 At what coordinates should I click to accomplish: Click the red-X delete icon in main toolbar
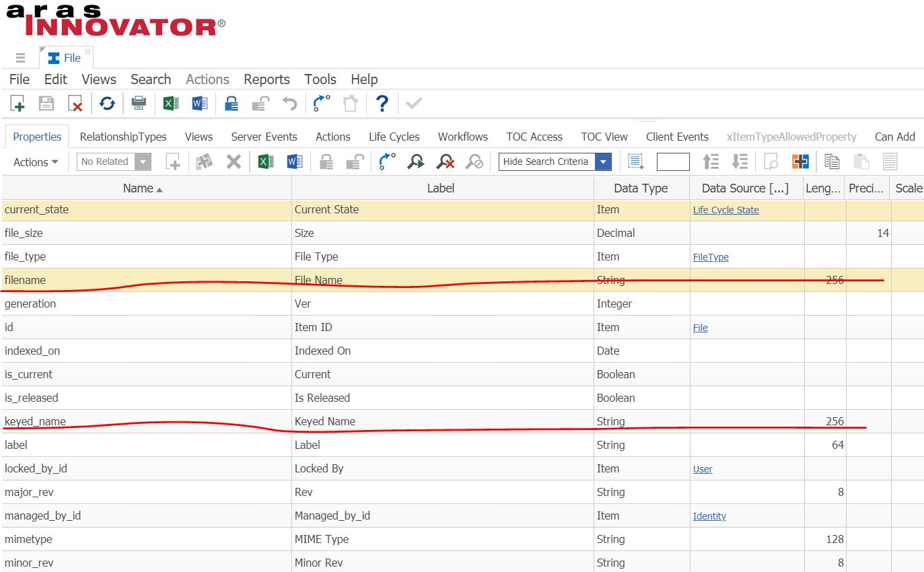(75, 104)
